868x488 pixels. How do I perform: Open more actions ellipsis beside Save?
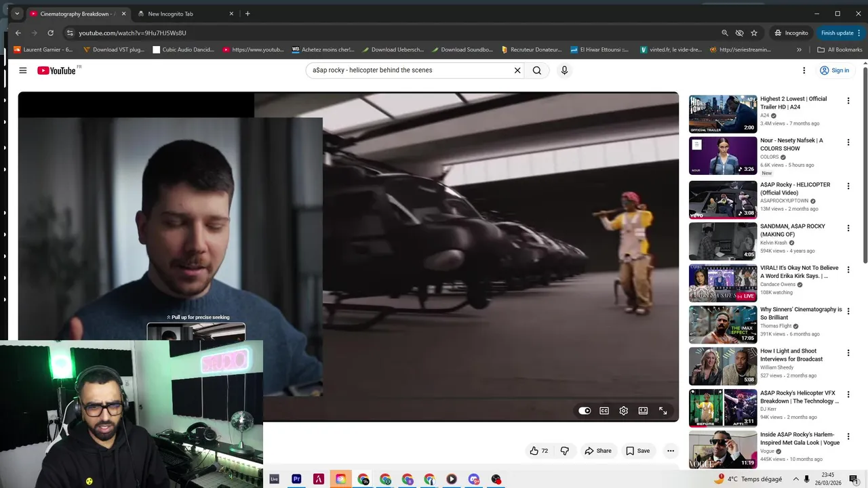click(670, 451)
